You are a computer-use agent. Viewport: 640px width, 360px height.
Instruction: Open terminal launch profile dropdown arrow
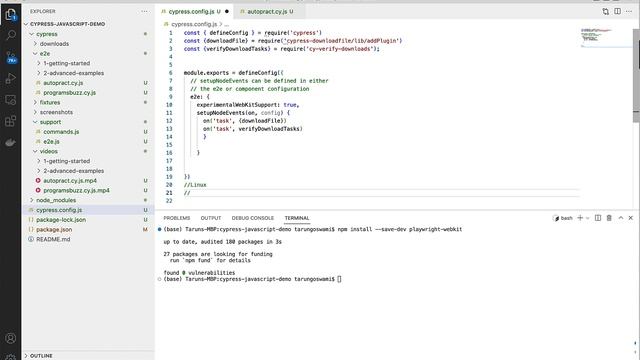(x=588, y=218)
